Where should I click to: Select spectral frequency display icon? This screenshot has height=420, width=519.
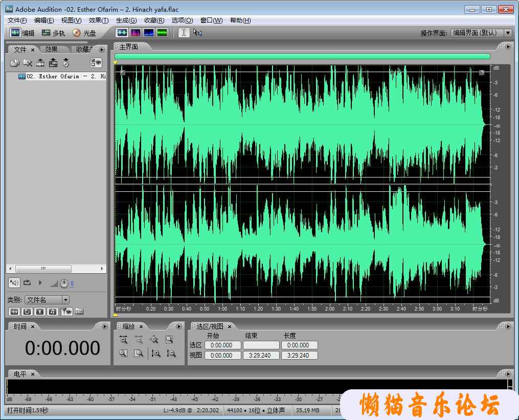coord(136,32)
